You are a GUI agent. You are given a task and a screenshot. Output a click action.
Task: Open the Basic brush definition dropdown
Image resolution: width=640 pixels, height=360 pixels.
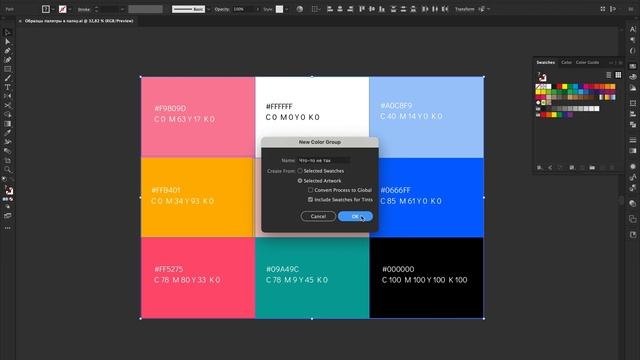coord(209,9)
